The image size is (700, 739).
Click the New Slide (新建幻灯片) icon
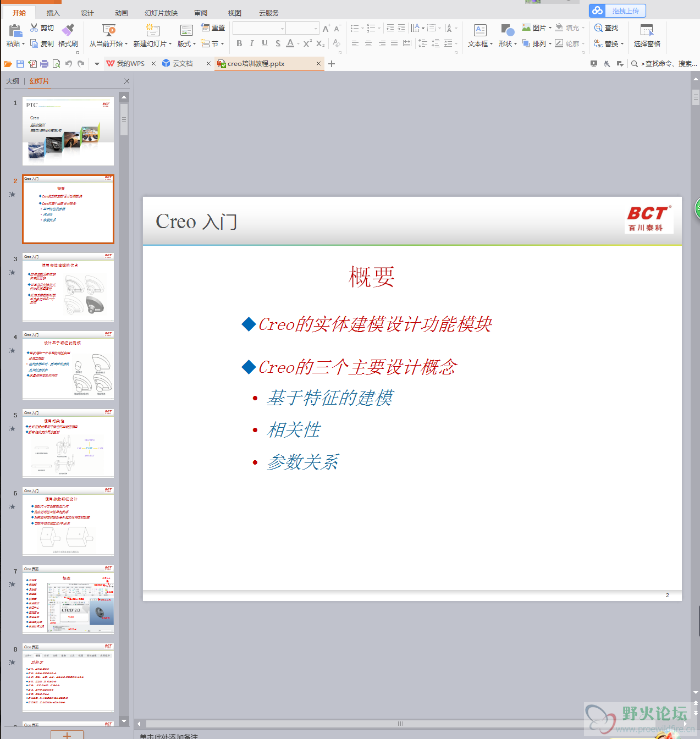[152, 30]
